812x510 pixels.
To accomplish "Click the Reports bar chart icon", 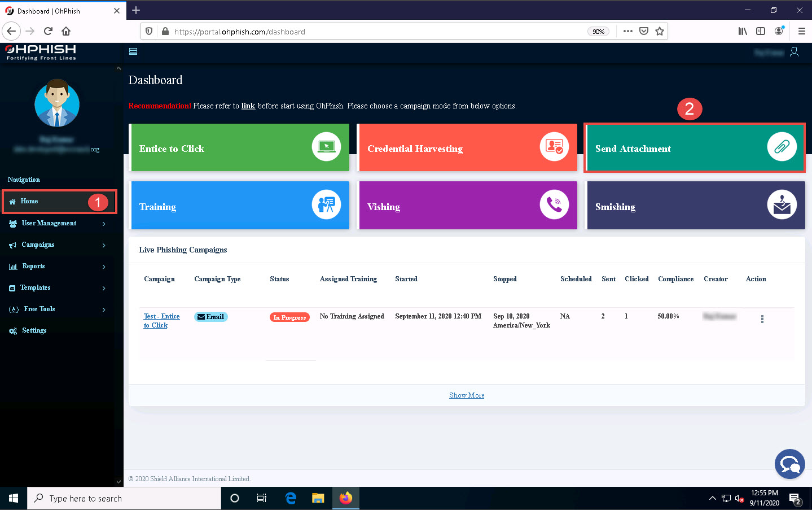I will (x=13, y=267).
